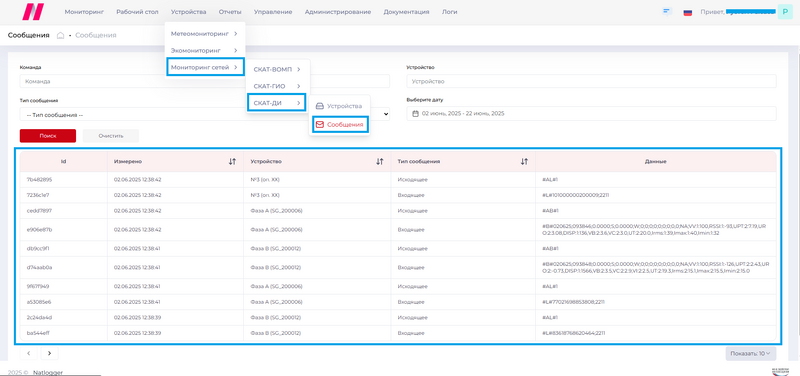Go to previous page arrow
This screenshot has width=800, height=376.
click(x=29, y=353)
